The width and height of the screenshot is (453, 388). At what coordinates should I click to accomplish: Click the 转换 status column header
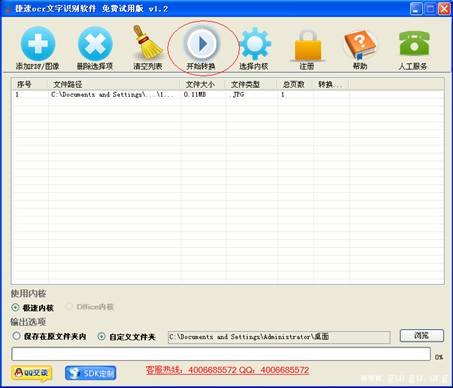point(331,84)
